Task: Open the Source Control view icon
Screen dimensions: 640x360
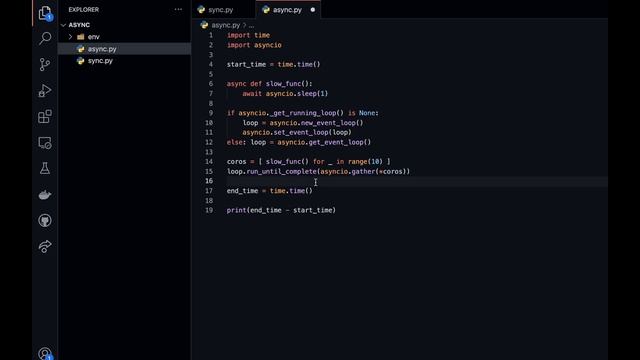Action: point(45,64)
